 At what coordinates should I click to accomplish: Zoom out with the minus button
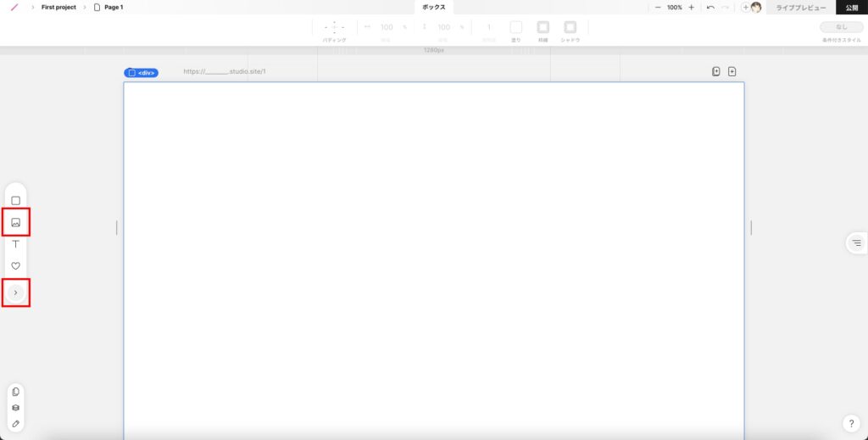click(x=657, y=7)
